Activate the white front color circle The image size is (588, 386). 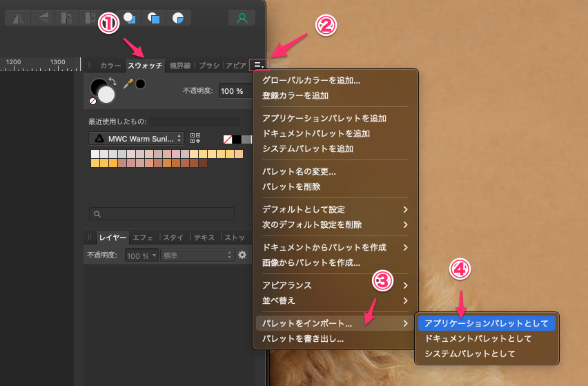(106, 95)
